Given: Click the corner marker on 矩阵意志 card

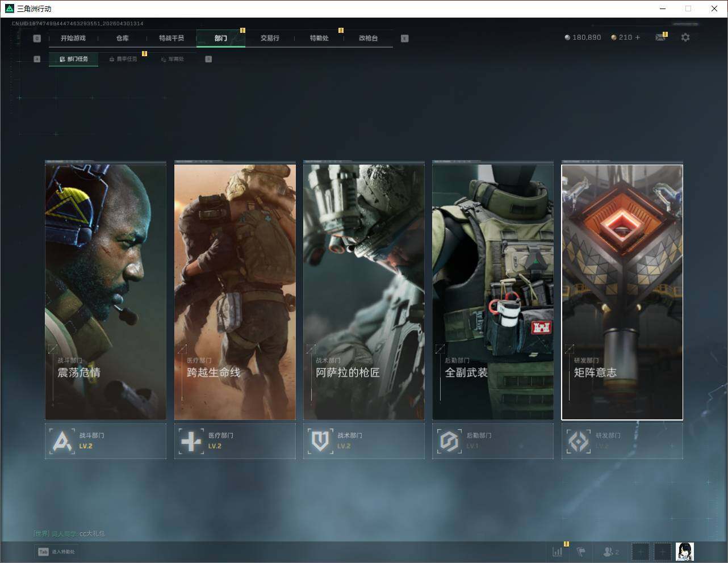Looking at the screenshot, I should pyautogui.click(x=570, y=349).
